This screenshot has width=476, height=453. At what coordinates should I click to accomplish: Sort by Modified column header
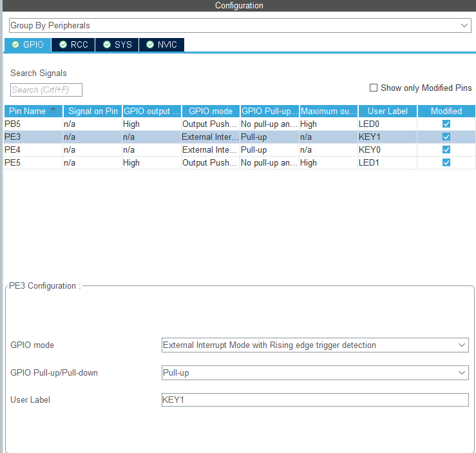tap(446, 111)
